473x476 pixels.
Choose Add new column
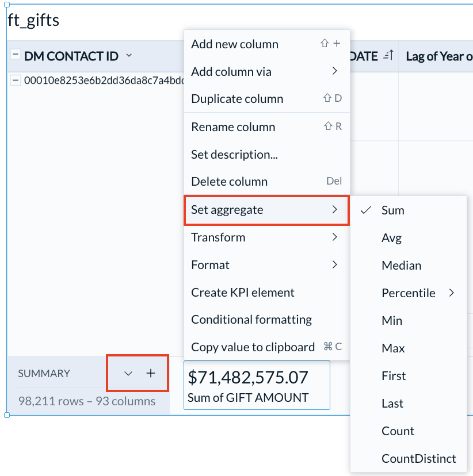(x=267, y=44)
